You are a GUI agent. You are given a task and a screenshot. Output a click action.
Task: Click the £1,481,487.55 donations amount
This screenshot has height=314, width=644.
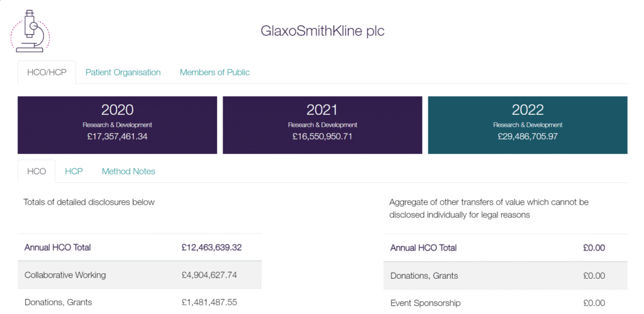[209, 302]
